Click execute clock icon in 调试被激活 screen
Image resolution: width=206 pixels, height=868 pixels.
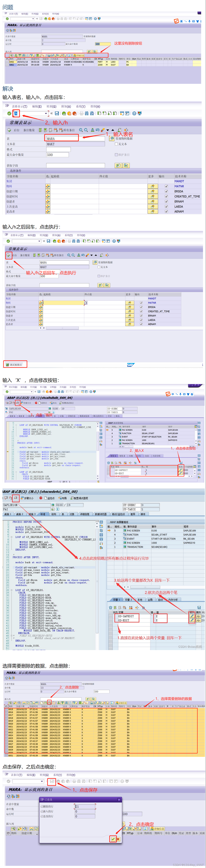tap(8, 255)
